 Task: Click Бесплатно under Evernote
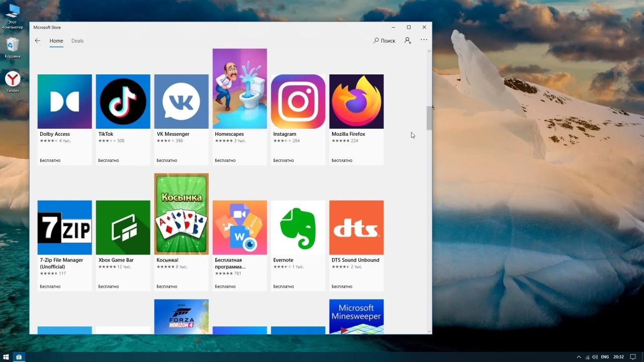(x=284, y=287)
